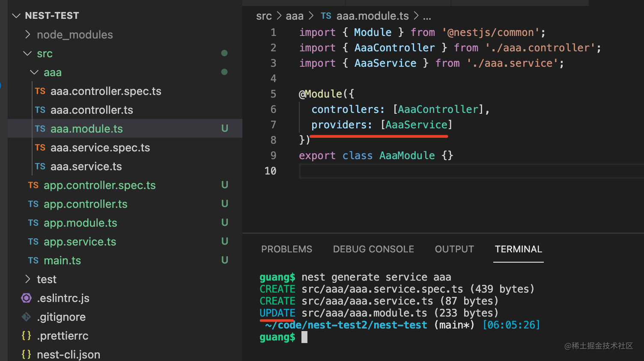Collapse the src folder
This screenshot has width=644, height=361.
click(28, 53)
